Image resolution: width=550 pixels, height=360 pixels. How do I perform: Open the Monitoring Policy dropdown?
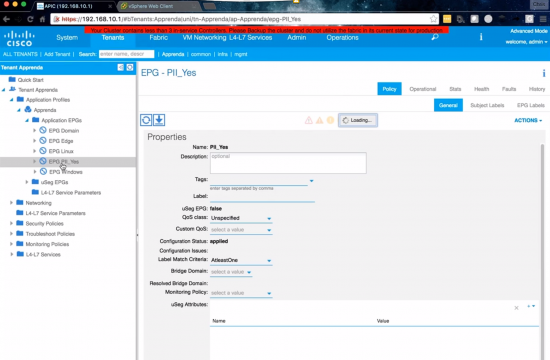269,293
